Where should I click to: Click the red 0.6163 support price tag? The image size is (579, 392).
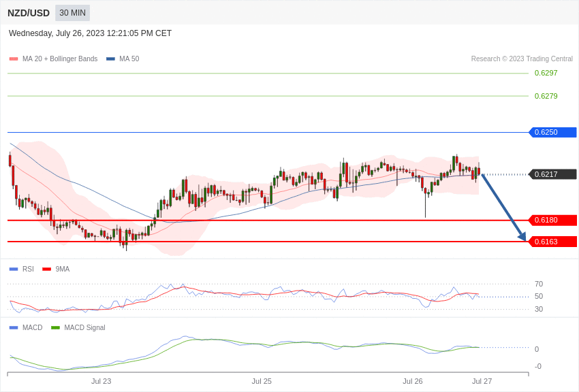click(x=553, y=242)
